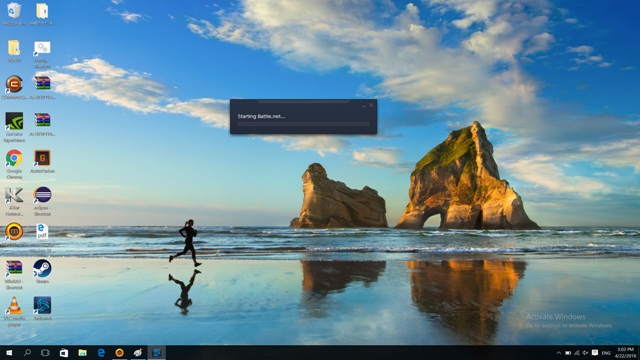Image resolution: width=640 pixels, height=360 pixels.
Task: Click the Battle.net launcher progress bar
Action: [x=303, y=124]
